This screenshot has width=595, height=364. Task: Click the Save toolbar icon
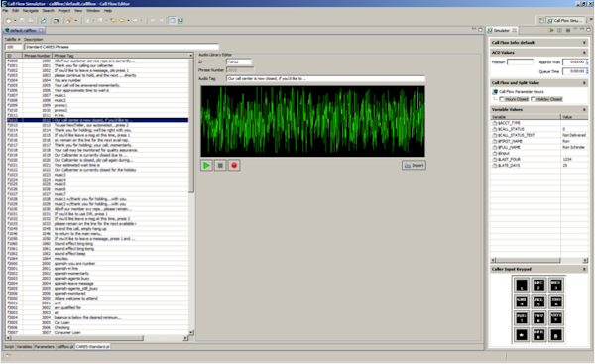point(22,20)
